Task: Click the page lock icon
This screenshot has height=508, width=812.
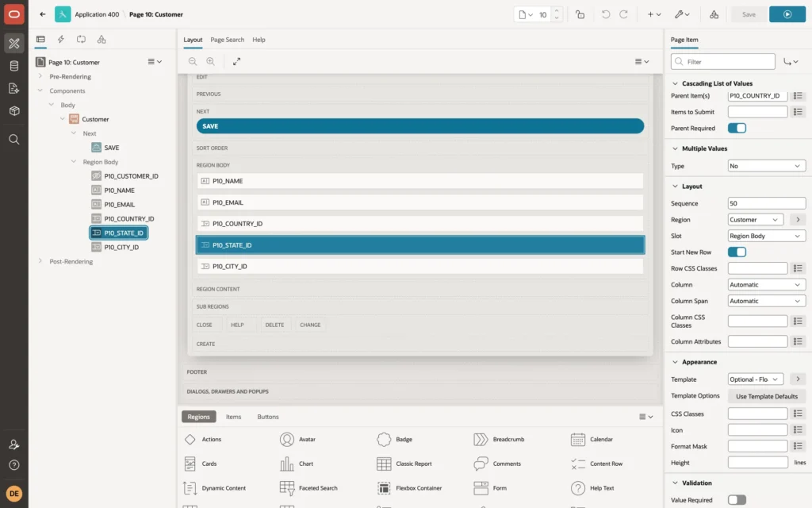Action: pyautogui.click(x=580, y=14)
